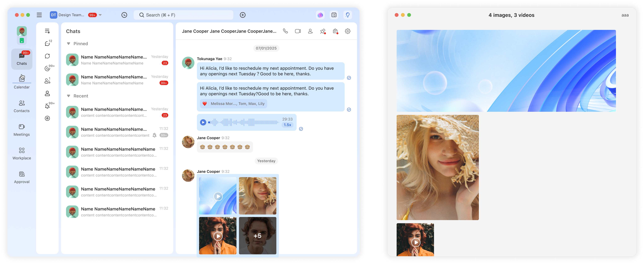Viewport: 644px width, 264px height.
Task: Click the +5 thumbnail to view more media
Action: tap(258, 236)
